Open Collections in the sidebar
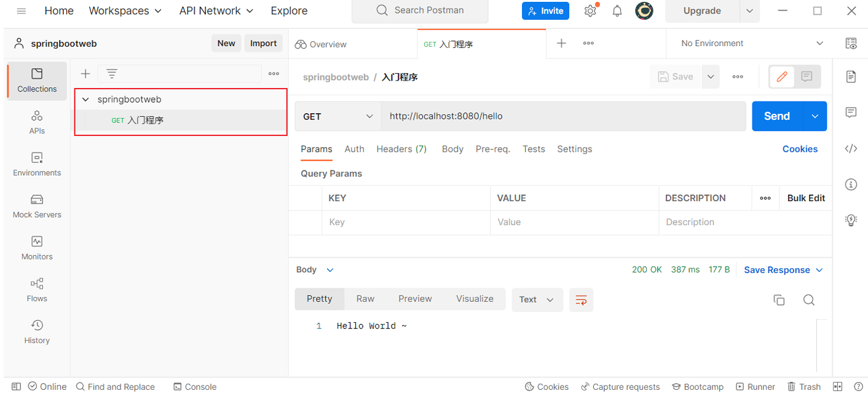Image resolution: width=868 pixels, height=396 pixels. point(37,81)
